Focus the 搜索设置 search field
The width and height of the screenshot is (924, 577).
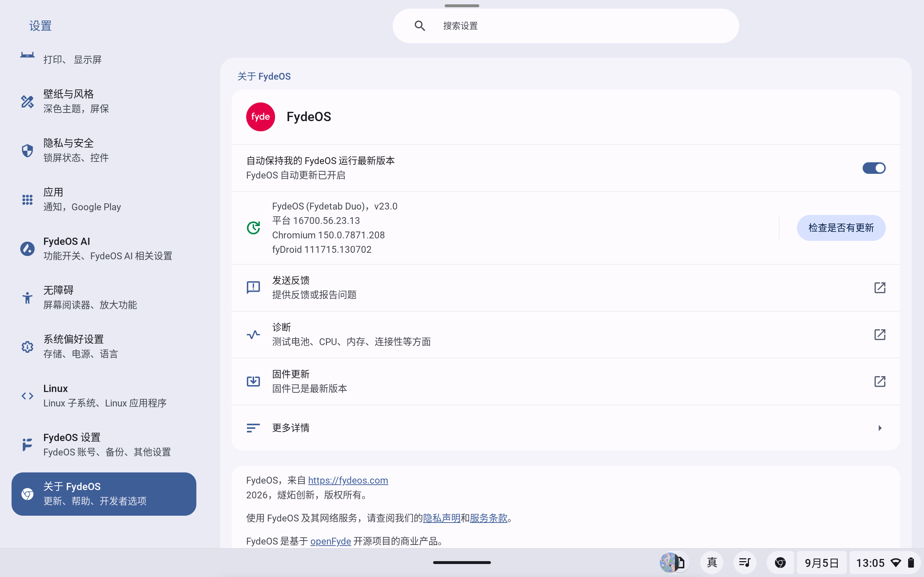566,26
